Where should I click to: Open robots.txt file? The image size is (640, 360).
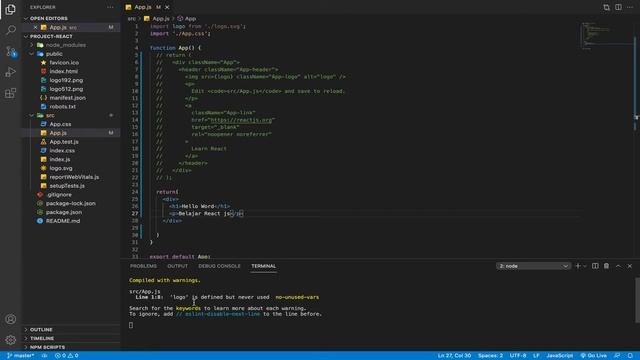[62, 107]
